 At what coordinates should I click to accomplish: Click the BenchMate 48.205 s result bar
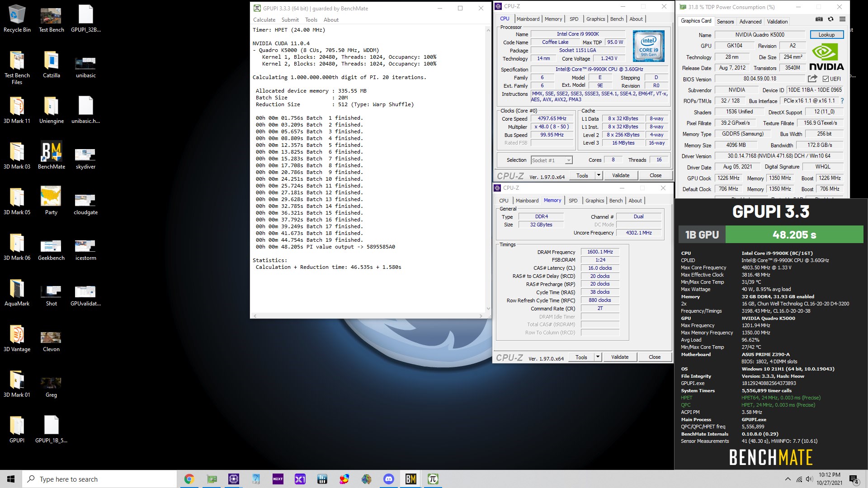[794, 235]
